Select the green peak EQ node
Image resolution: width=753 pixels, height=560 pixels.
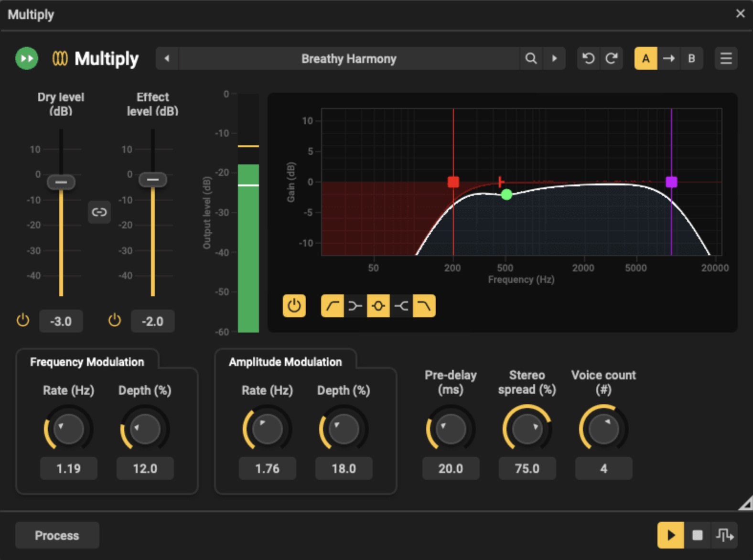tap(507, 194)
